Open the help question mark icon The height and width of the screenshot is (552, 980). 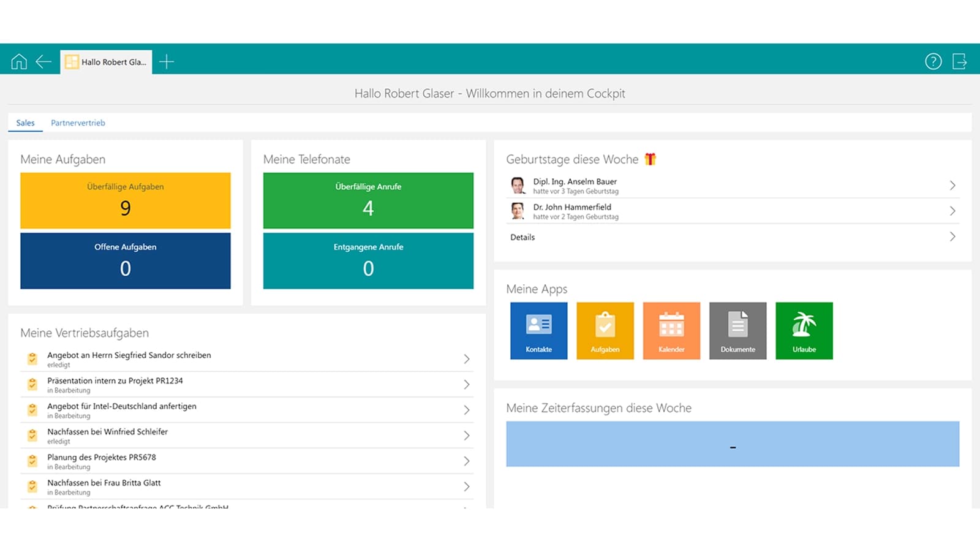(933, 62)
